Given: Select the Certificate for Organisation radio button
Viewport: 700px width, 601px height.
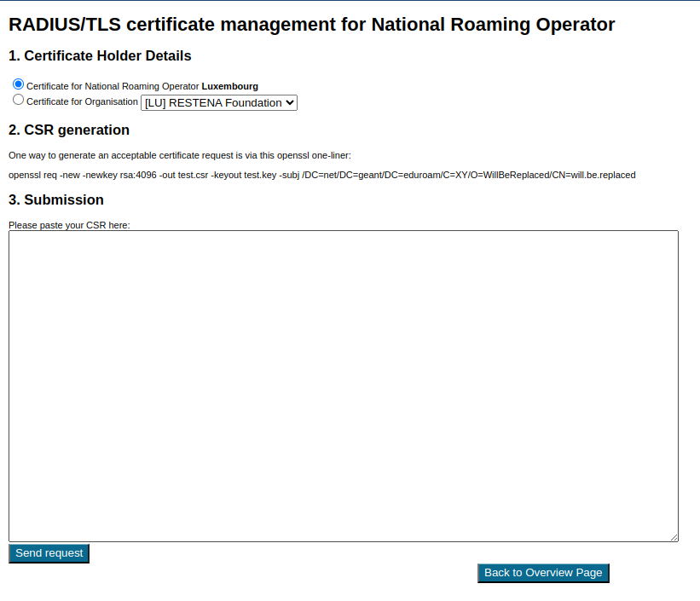Looking at the screenshot, I should point(18,100).
